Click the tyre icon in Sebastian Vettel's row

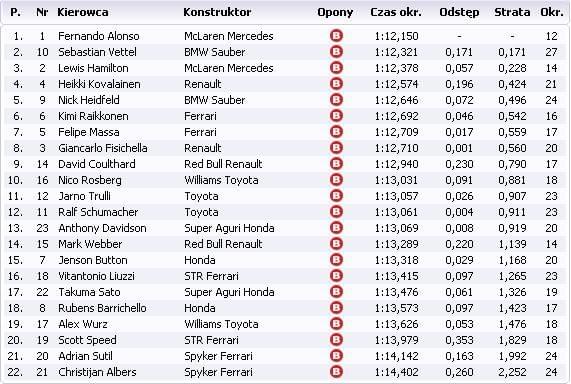click(336, 52)
